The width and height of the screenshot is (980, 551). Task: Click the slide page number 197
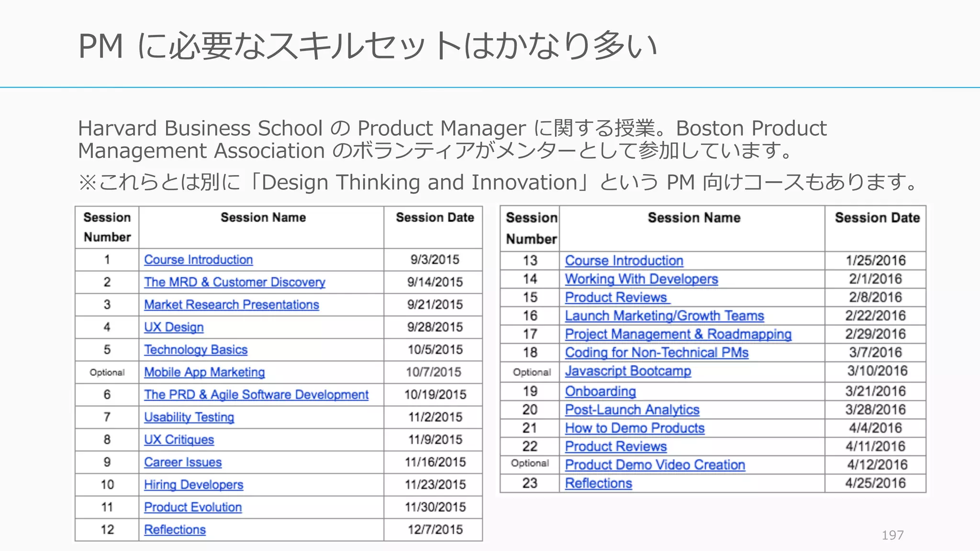pos(893,535)
